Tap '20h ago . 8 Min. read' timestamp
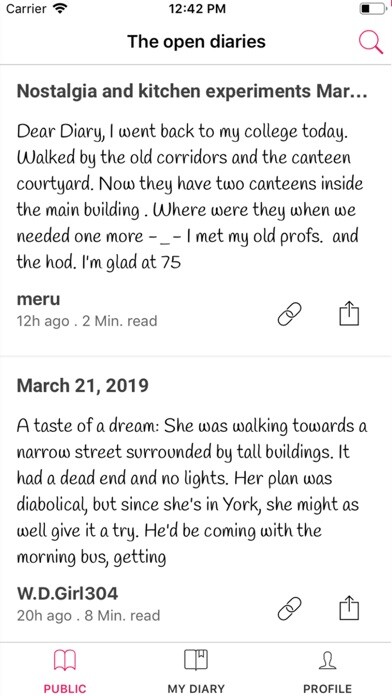 click(x=88, y=616)
